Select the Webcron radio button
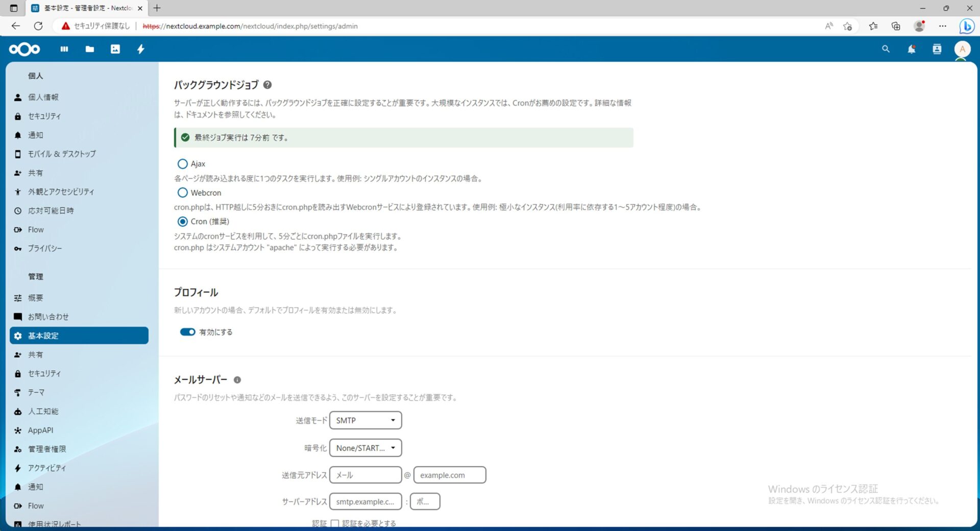 coord(182,193)
